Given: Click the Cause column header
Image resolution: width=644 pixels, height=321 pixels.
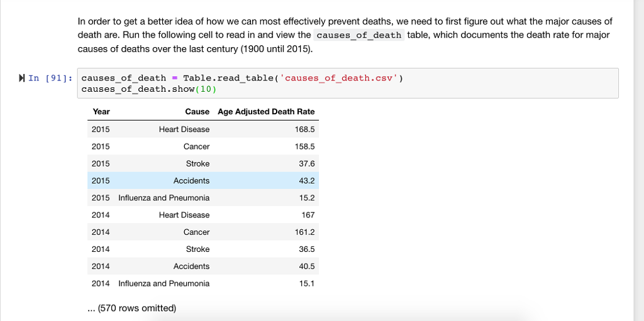Looking at the screenshot, I should (x=197, y=112).
